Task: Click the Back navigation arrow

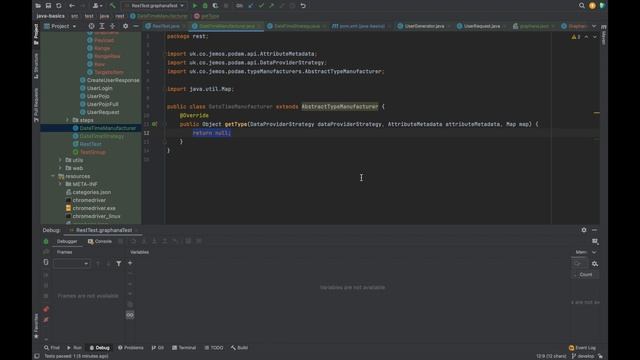Action: (x=72, y=6)
